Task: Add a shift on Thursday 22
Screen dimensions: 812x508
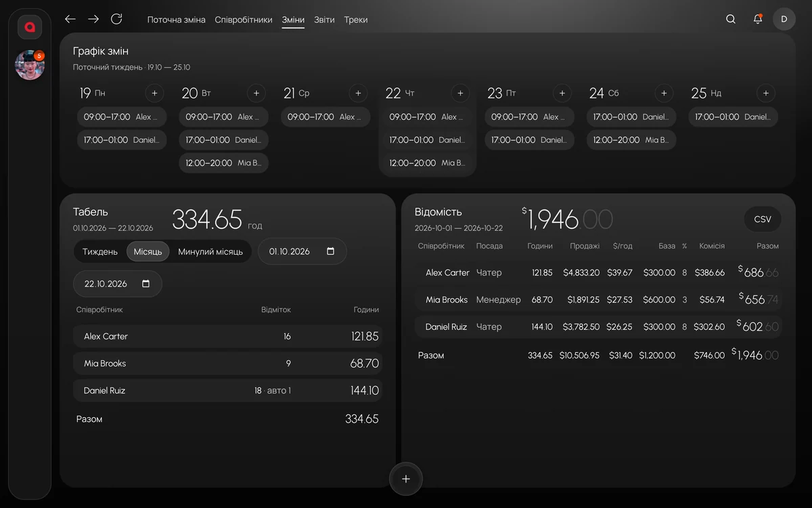Action: coord(460,93)
